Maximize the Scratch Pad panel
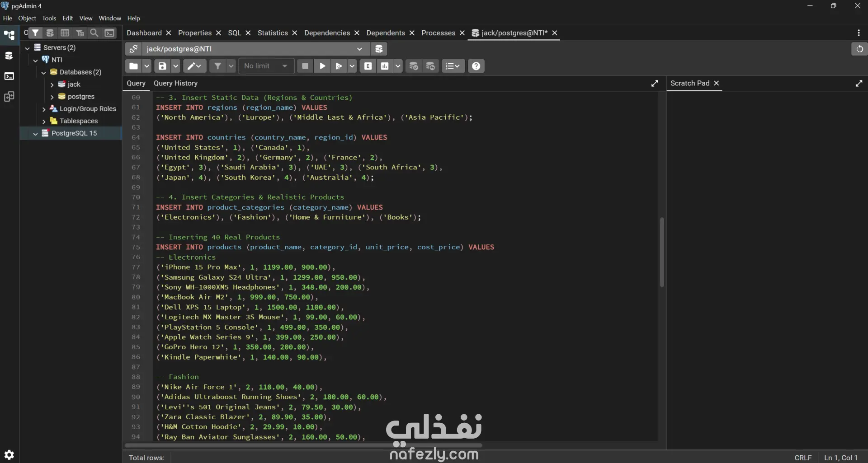The image size is (868, 463). (859, 84)
